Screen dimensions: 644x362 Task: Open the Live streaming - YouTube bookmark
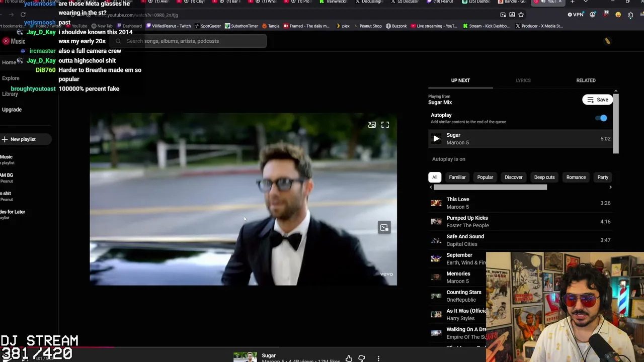coord(434,26)
